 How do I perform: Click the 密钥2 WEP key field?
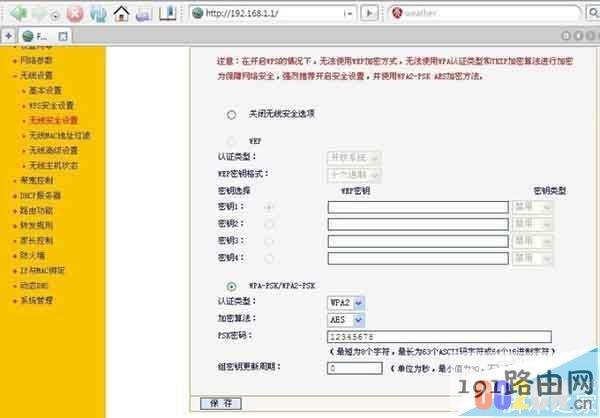418,224
